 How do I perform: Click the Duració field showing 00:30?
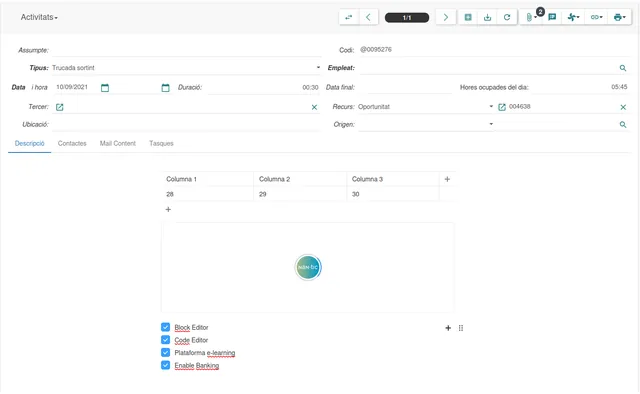pyautogui.click(x=264, y=87)
